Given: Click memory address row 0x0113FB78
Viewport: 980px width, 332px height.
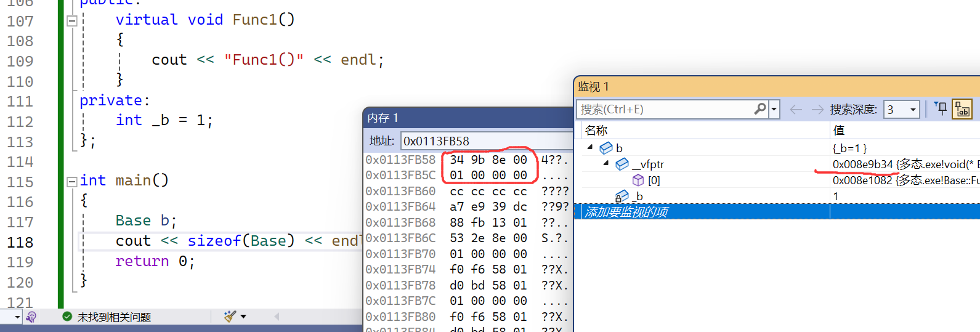Looking at the screenshot, I should click(400, 285).
